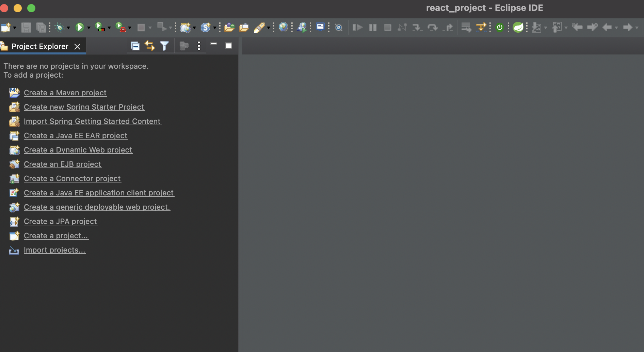Viewport: 644px width, 352px height.
Task: Click 'Create a Dynamic Web project' link
Action: click(x=78, y=150)
